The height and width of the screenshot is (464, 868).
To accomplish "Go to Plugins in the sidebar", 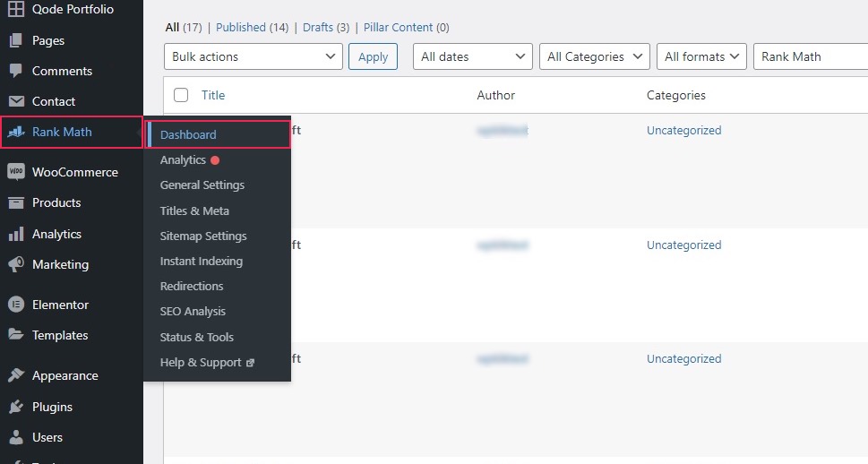I will pyautogui.click(x=52, y=407).
